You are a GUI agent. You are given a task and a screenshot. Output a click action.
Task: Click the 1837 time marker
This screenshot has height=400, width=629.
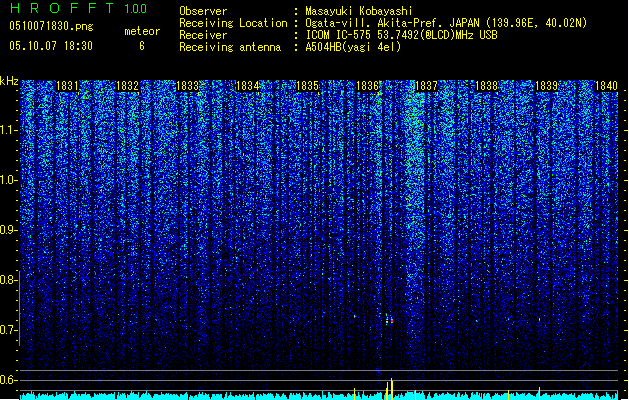(426, 86)
